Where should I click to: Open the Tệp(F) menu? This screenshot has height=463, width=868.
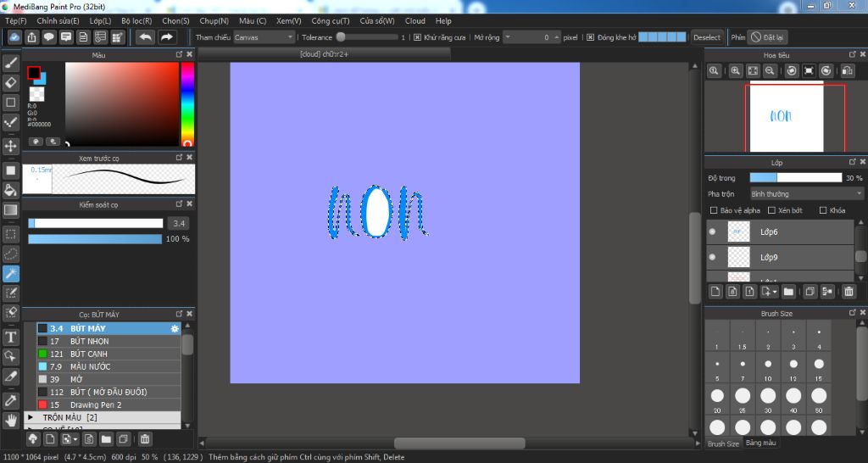(15, 20)
